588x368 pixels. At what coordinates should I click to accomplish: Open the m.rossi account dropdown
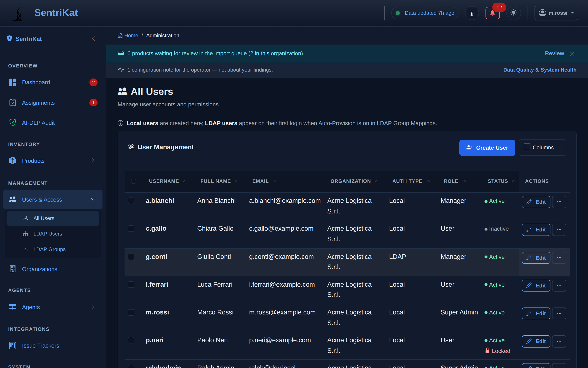coord(556,13)
